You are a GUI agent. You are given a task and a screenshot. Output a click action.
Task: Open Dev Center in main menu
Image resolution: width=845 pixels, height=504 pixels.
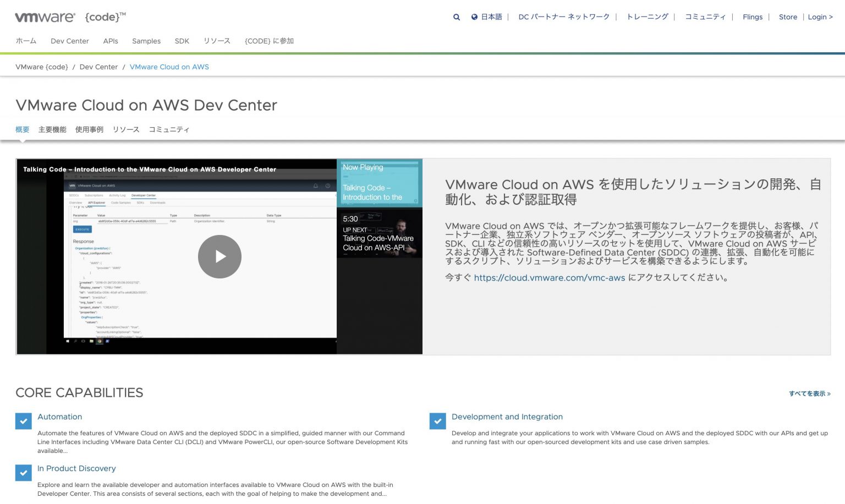point(70,41)
